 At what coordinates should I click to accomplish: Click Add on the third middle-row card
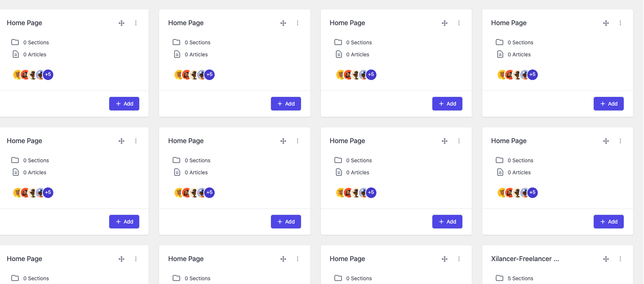[x=447, y=222]
